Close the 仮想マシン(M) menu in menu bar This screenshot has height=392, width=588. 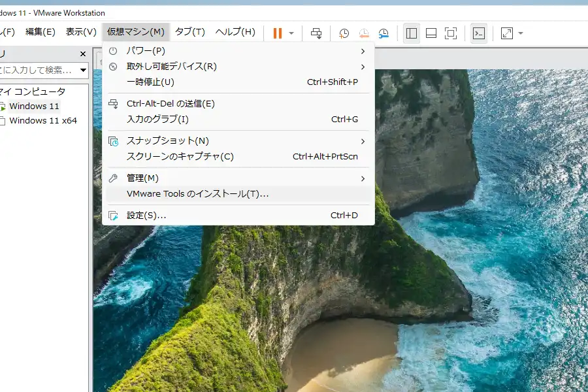[x=136, y=32]
